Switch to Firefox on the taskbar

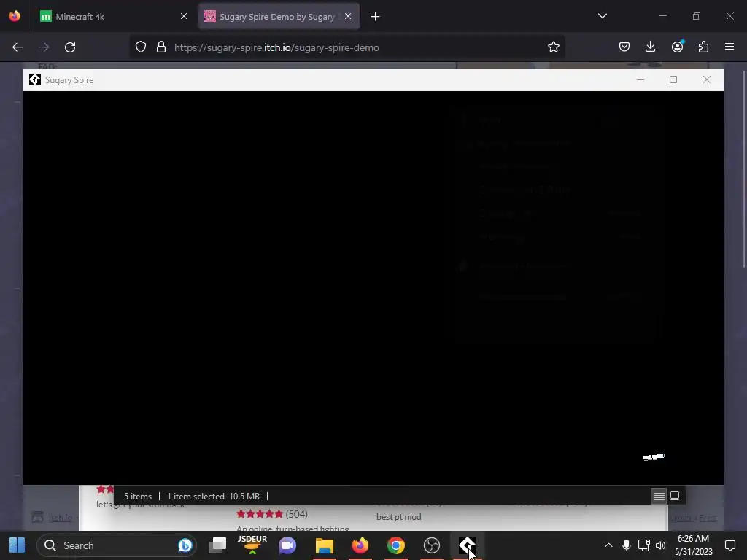click(360, 545)
